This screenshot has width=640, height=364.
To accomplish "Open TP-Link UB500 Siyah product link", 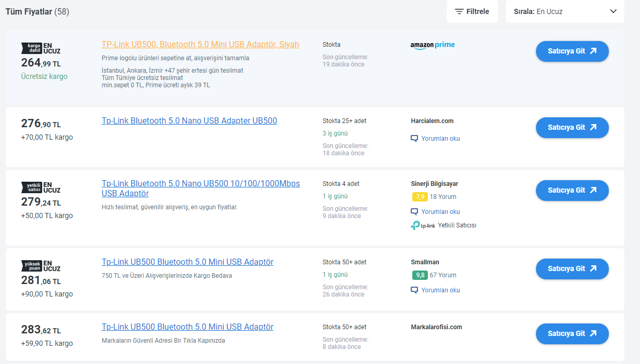I will point(200,45).
